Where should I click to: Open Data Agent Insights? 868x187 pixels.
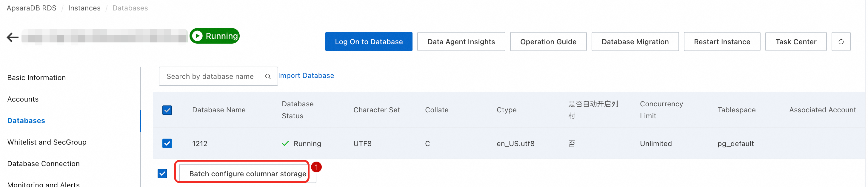(x=461, y=42)
